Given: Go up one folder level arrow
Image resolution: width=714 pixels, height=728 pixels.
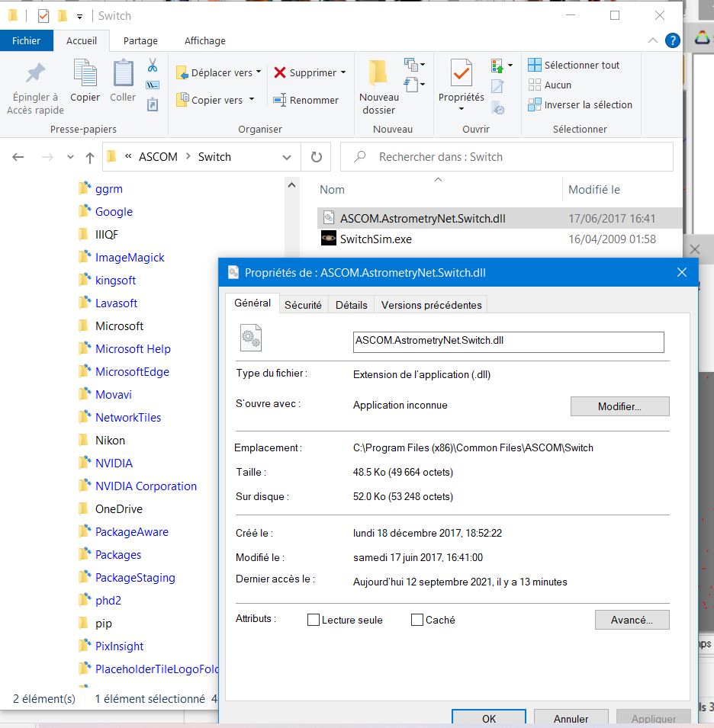Looking at the screenshot, I should pyautogui.click(x=90, y=157).
